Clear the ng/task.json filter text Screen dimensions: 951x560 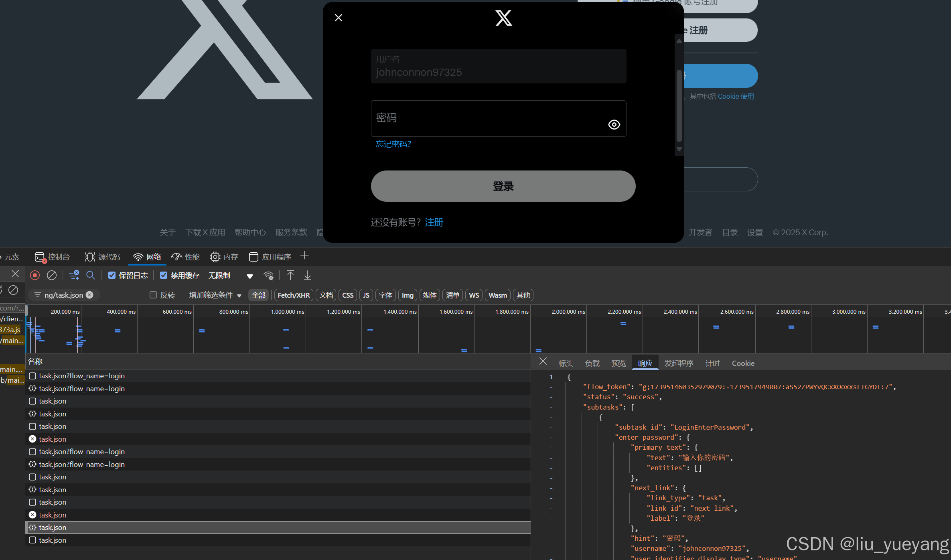[x=90, y=295]
